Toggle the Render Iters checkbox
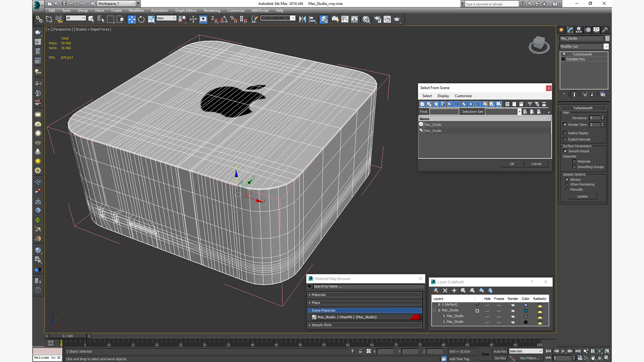Image resolution: width=644 pixels, height=362 pixels. click(x=565, y=125)
